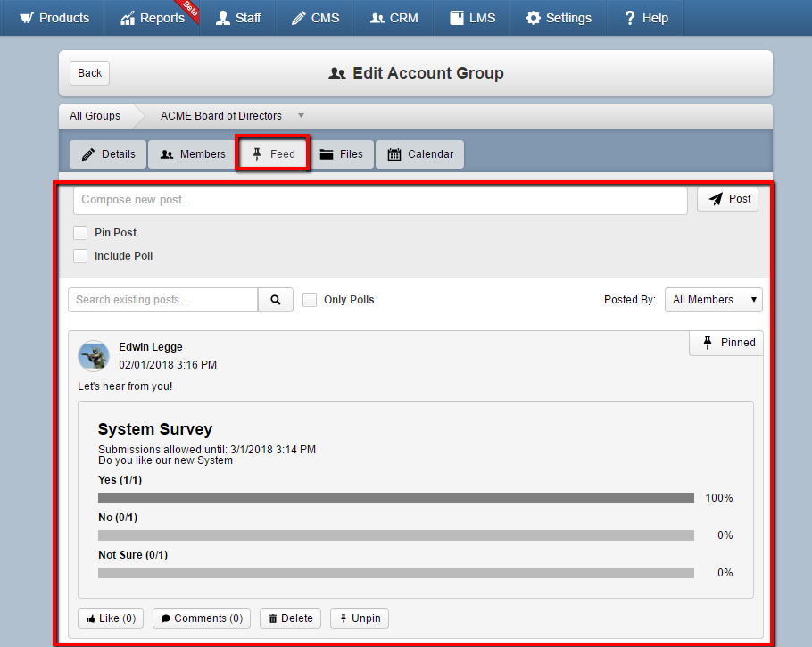Click the No poll result bar
This screenshot has height=647, width=812.
pos(396,535)
